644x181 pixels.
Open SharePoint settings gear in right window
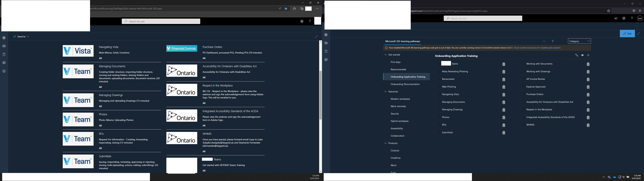(624, 18)
